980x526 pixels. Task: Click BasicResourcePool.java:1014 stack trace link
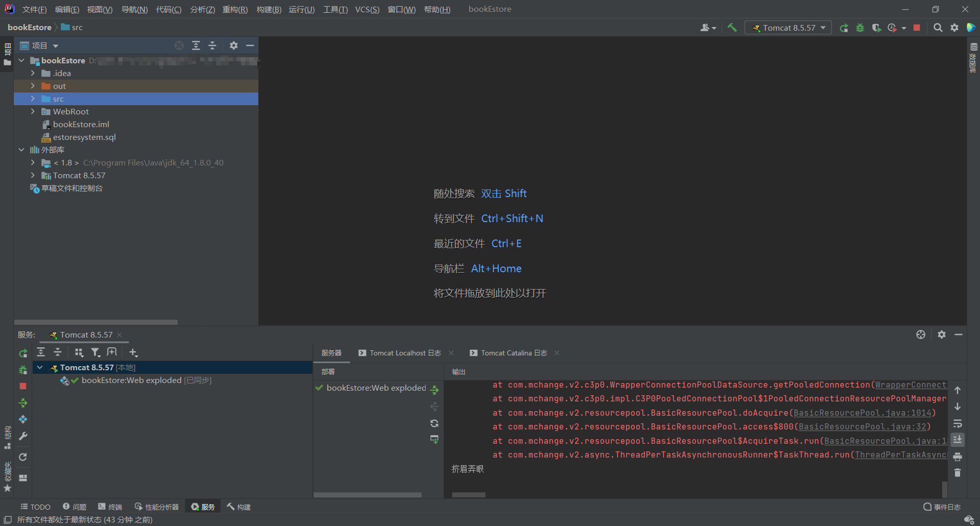[862, 413]
